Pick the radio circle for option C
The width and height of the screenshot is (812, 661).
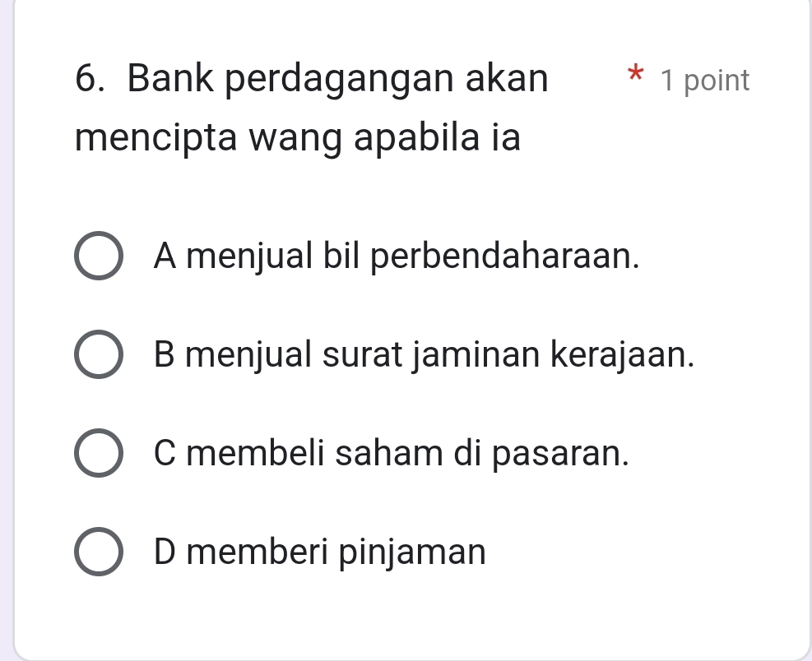pos(100,453)
